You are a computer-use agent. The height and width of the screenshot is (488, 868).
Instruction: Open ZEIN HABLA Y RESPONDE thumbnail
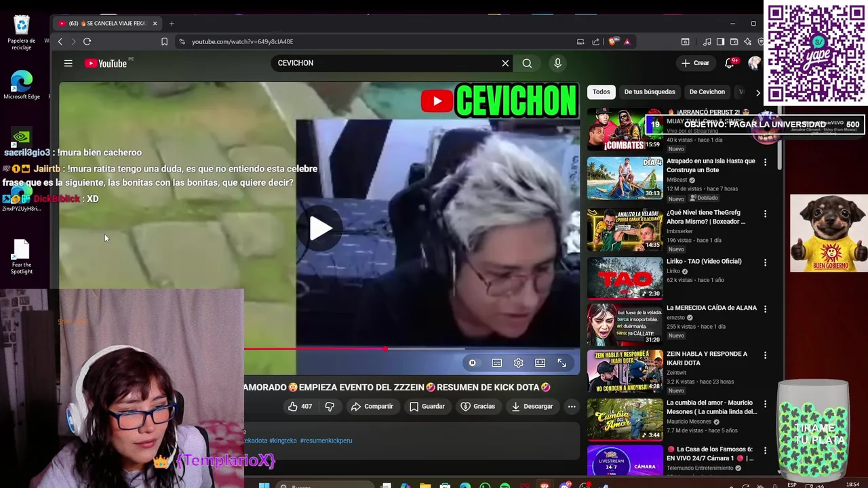[x=625, y=371]
